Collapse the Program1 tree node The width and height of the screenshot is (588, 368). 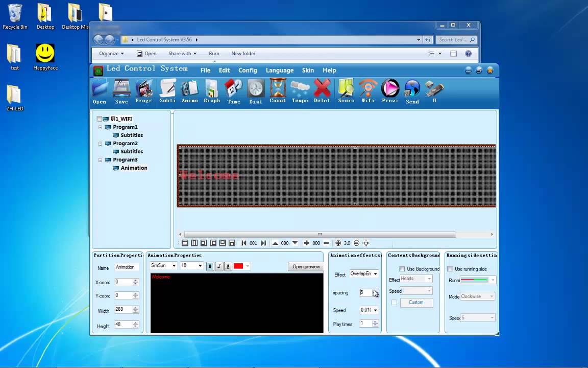point(100,127)
